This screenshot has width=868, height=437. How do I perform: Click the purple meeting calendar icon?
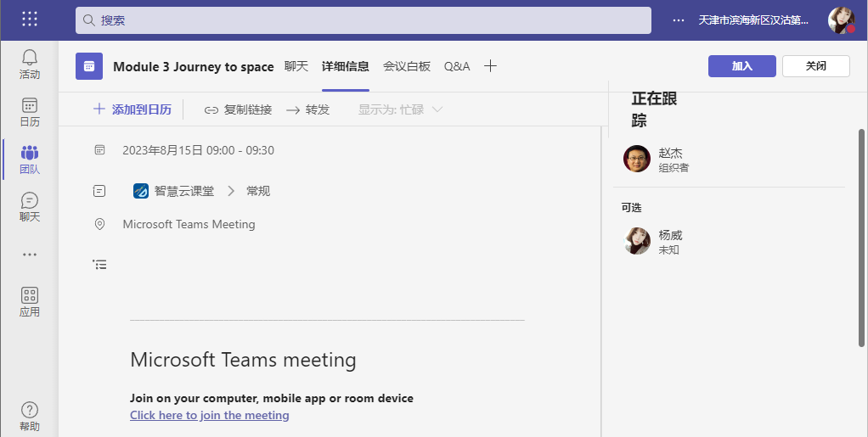click(89, 66)
